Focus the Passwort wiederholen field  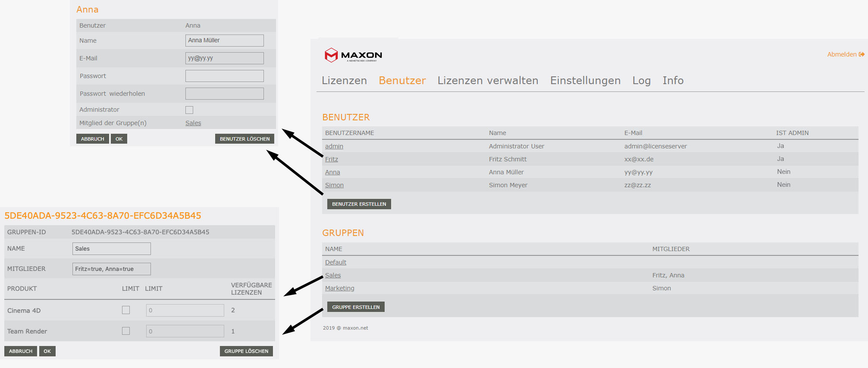tap(224, 94)
